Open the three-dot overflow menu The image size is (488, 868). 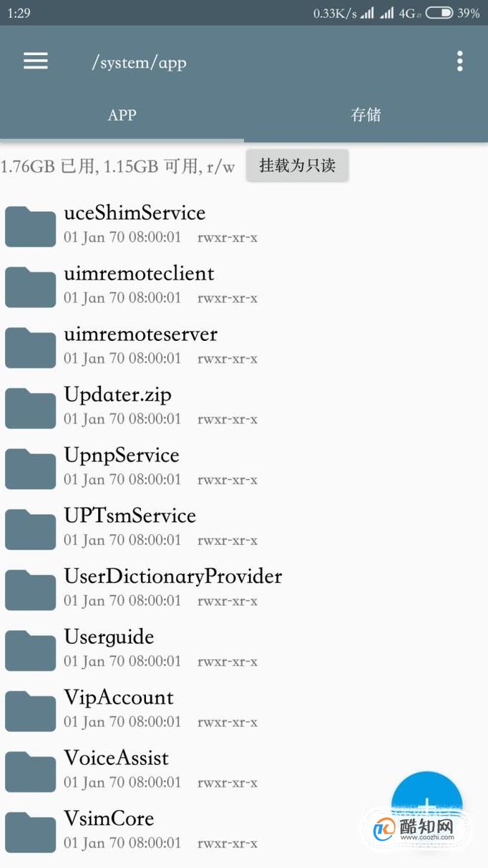tap(460, 62)
